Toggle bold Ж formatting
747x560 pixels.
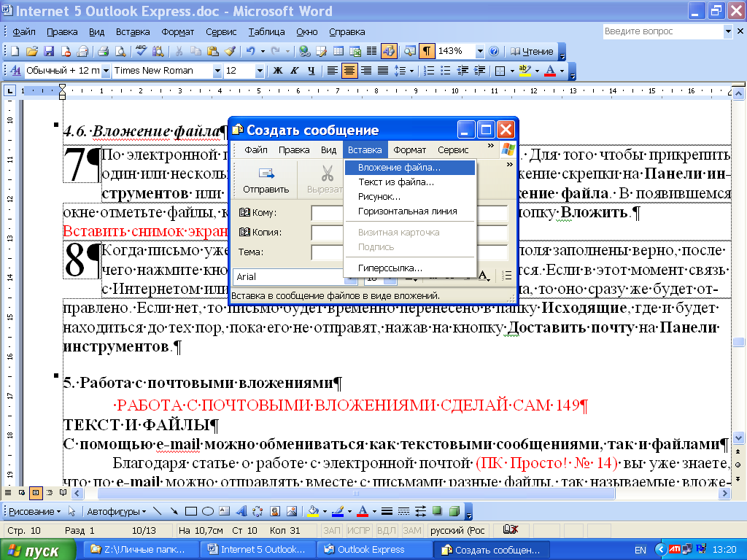[278, 71]
